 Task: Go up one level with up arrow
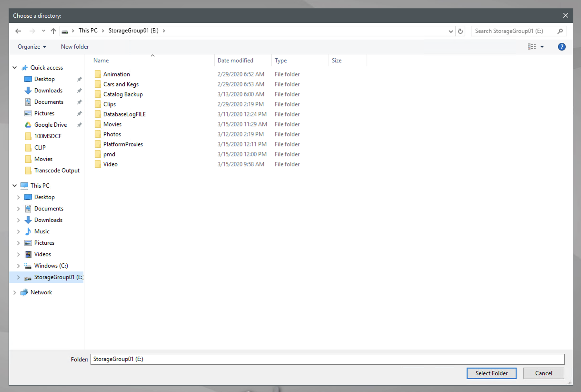[53, 31]
